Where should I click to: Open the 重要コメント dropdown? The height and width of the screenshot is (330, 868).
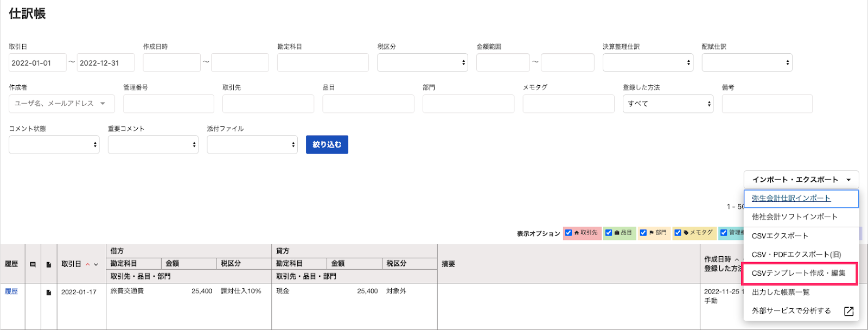tap(153, 144)
